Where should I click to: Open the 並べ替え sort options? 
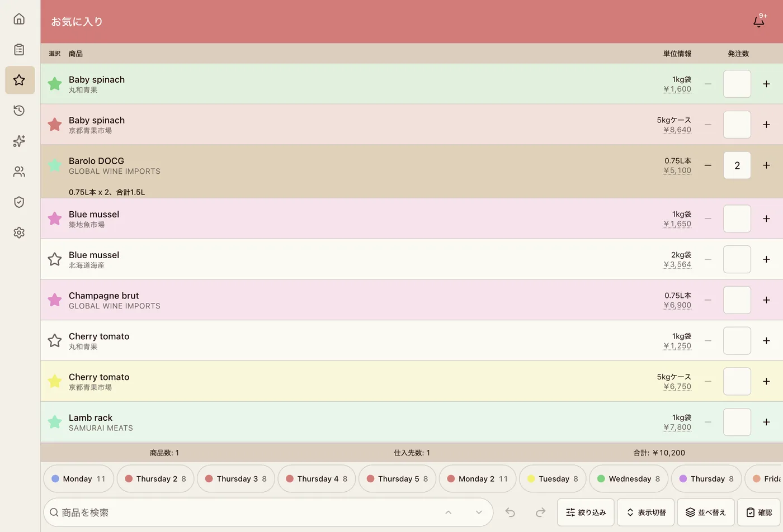point(706,512)
